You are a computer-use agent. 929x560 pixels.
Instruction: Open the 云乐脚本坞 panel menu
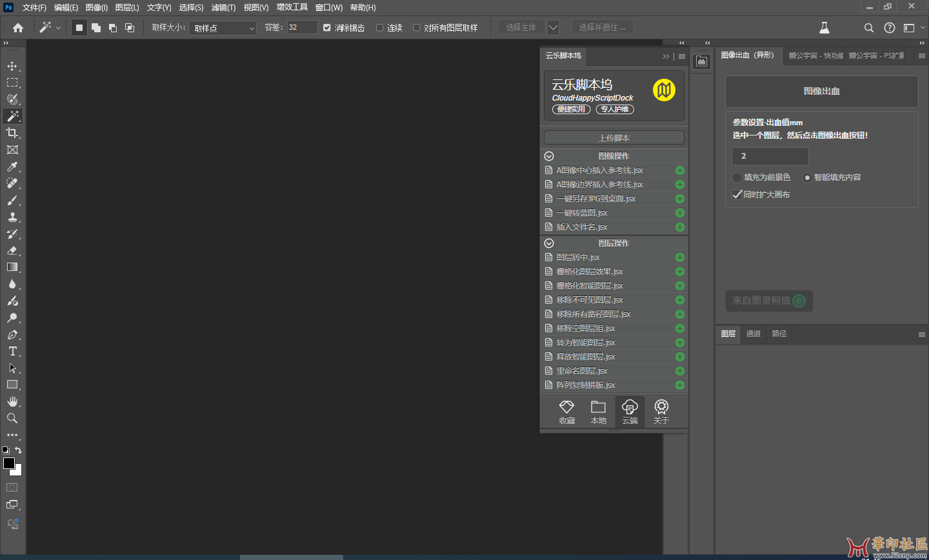tap(682, 57)
